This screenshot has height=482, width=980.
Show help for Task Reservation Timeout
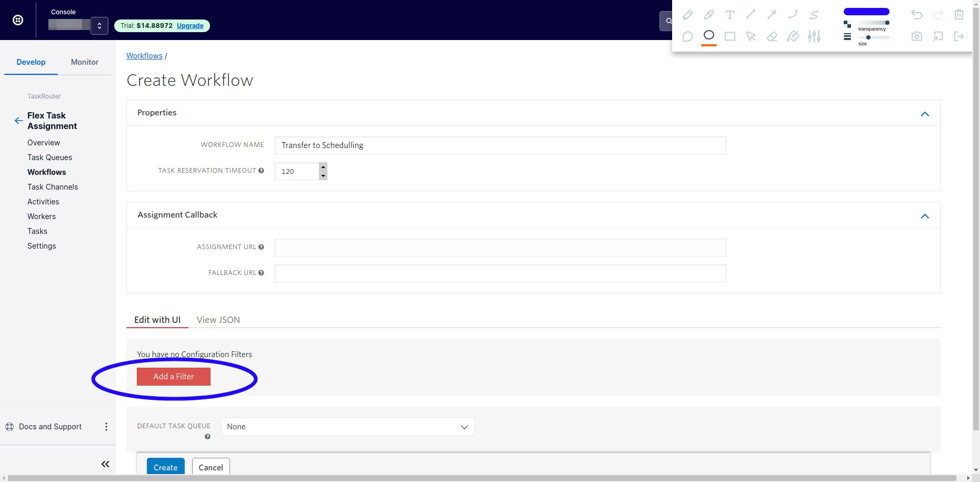tap(261, 171)
